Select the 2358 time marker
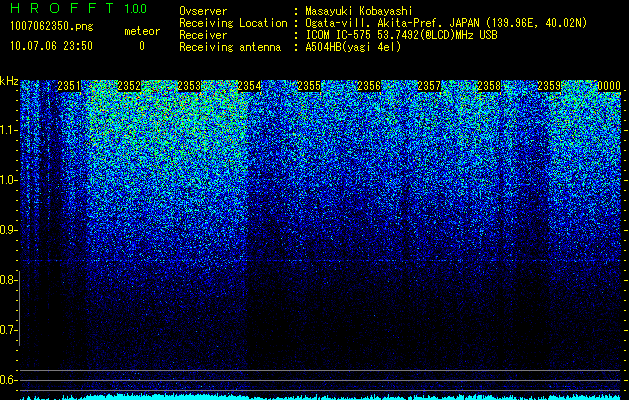This screenshot has height=400, width=629. 489,86
